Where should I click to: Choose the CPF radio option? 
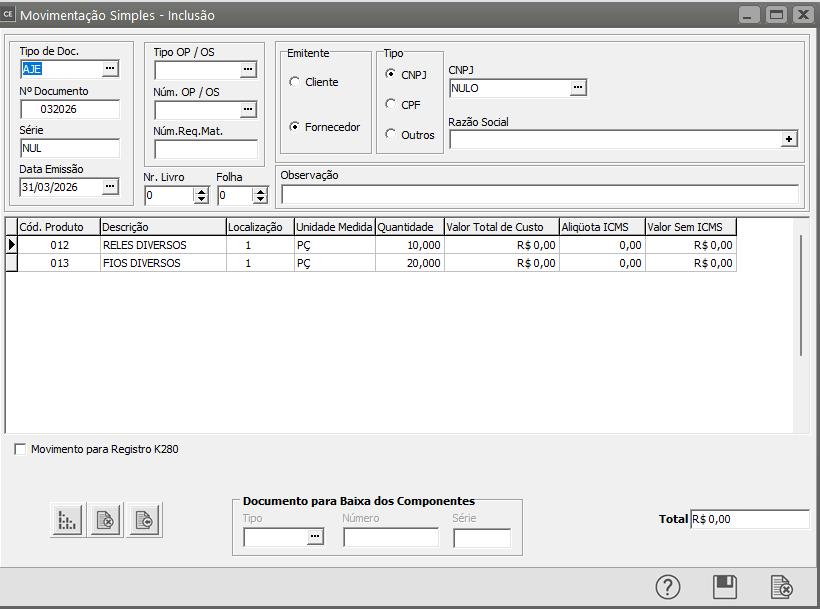click(391, 104)
